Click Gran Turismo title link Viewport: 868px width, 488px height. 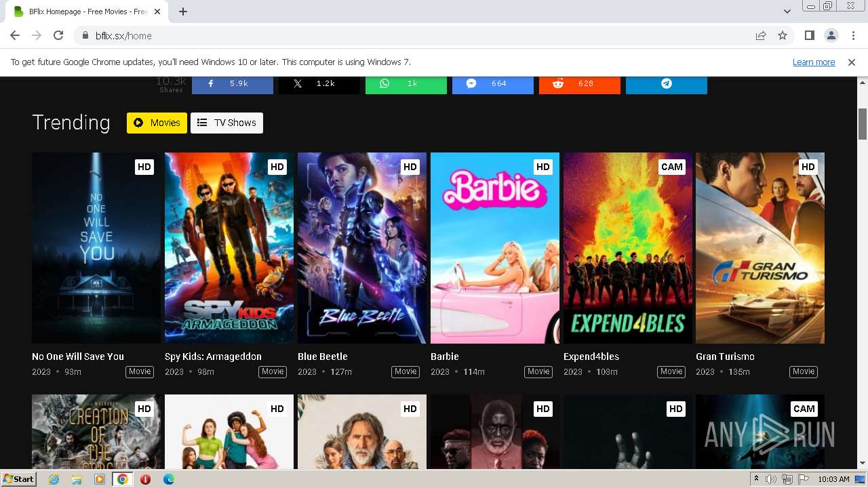coord(725,357)
